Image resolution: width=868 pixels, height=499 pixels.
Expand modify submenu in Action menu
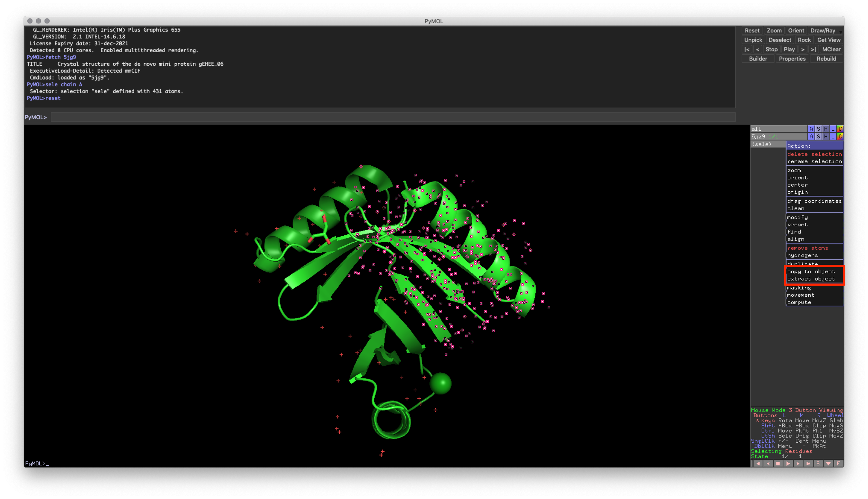pyautogui.click(x=814, y=217)
